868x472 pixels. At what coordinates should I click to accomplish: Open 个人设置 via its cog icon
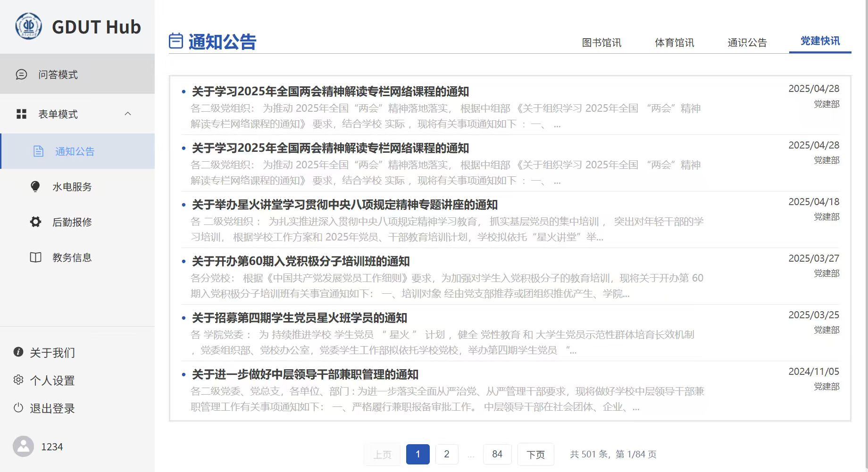[x=18, y=380]
